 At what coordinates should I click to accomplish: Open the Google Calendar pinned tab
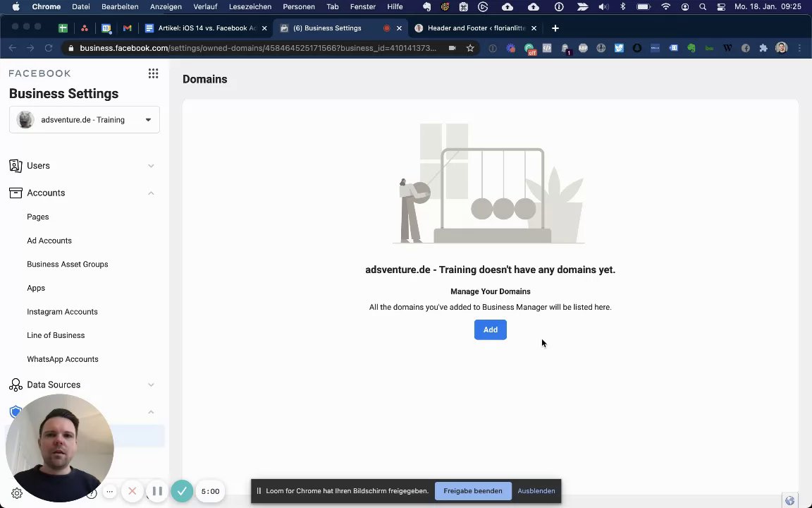point(106,28)
